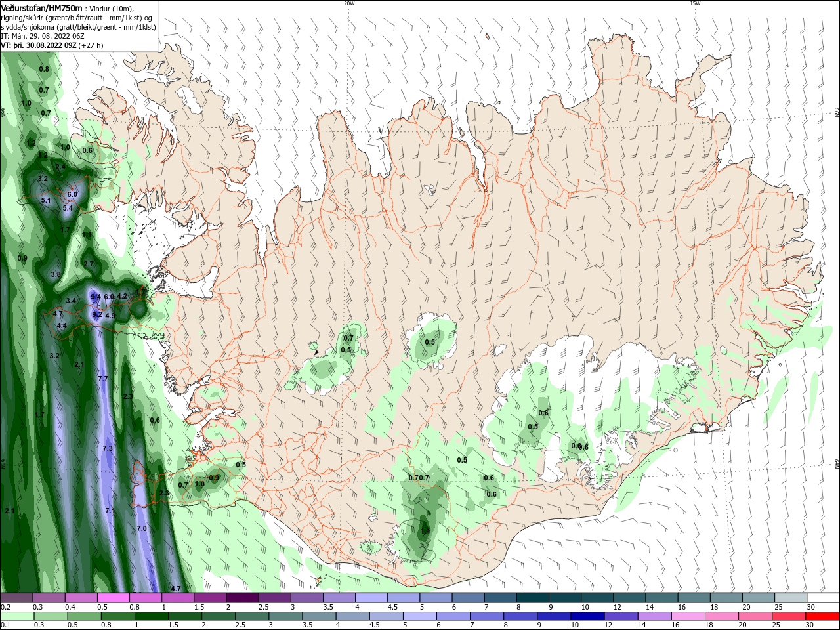This screenshot has height=630, width=840.
Task: Click the lavender 4 swatch in upper legend row
Action: click(371, 598)
